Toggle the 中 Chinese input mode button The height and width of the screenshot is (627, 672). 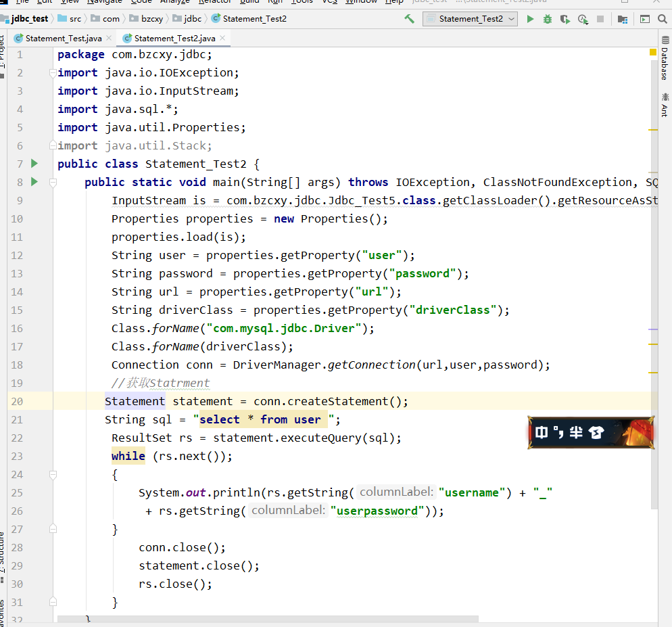tap(542, 432)
